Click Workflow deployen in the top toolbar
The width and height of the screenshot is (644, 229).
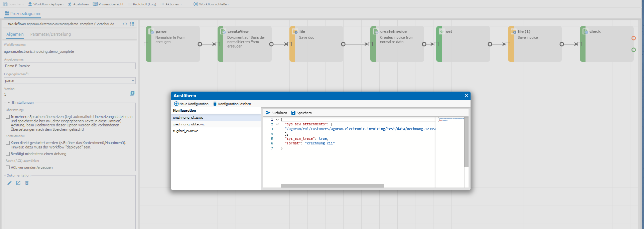click(x=45, y=4)
